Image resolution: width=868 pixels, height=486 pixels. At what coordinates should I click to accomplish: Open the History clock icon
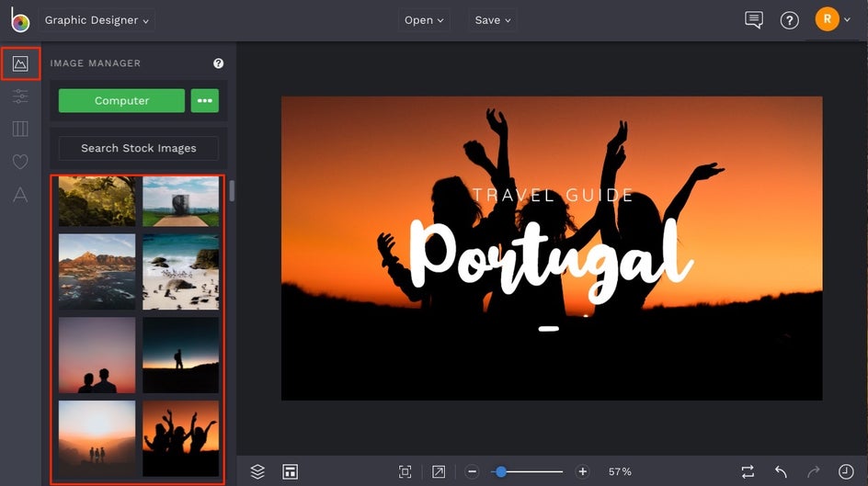click(x=846, y=471)
